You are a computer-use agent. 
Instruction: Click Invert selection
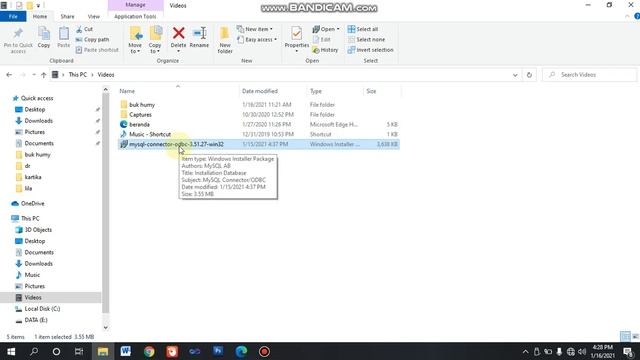tap(371, 50)
